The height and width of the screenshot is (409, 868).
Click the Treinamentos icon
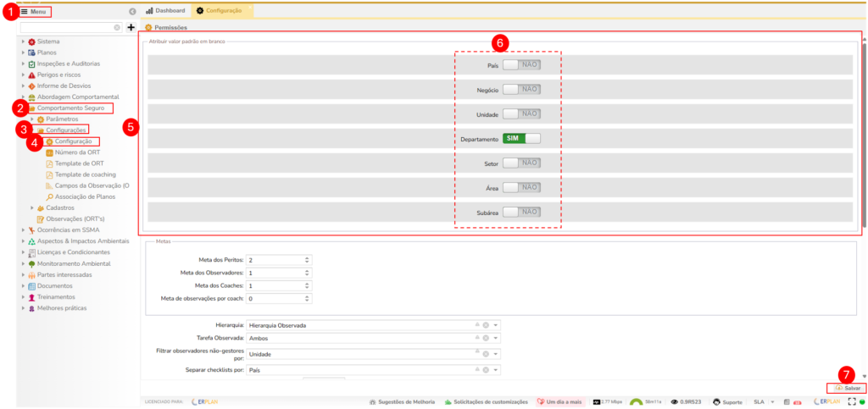point(31,297)
